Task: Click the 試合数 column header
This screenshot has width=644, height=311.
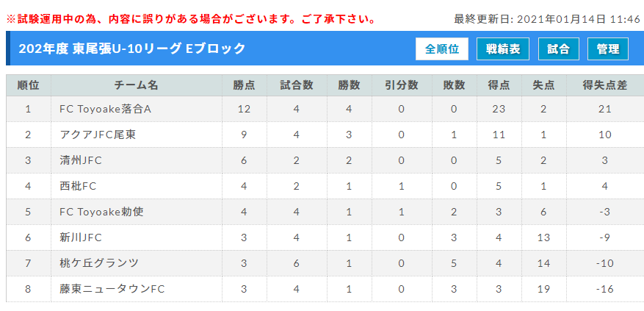Action: pyautogui.click(x=297, y=85)
